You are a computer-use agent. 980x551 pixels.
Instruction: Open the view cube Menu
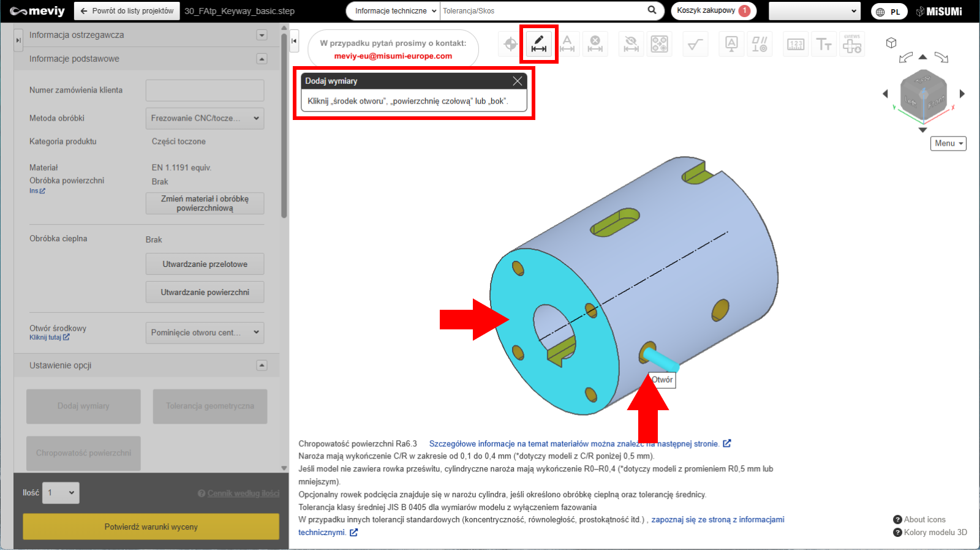(x=948, y=143)
